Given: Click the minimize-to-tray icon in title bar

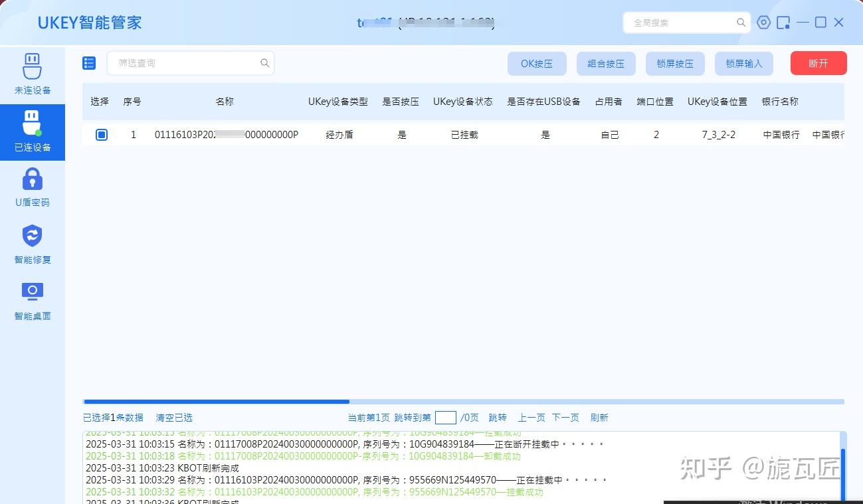Looking at the screenshot, I should pos(783,22).
